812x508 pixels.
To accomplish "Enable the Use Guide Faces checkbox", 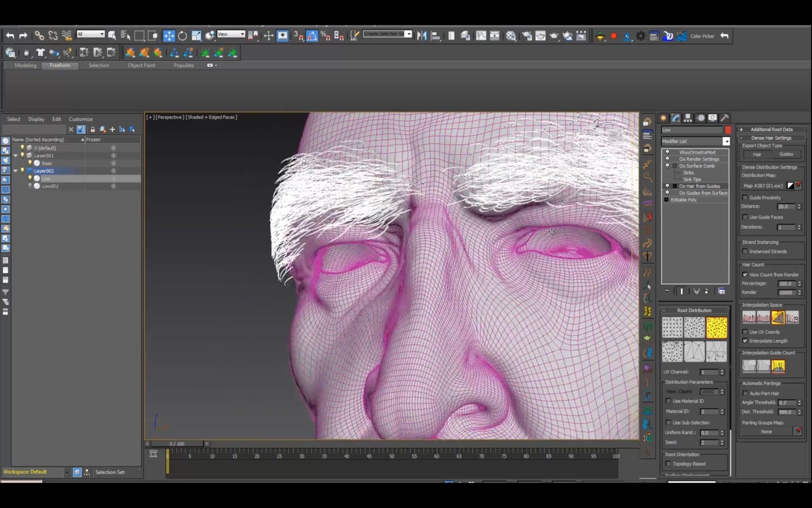I will pyautogui.click(x=745, y=217).
